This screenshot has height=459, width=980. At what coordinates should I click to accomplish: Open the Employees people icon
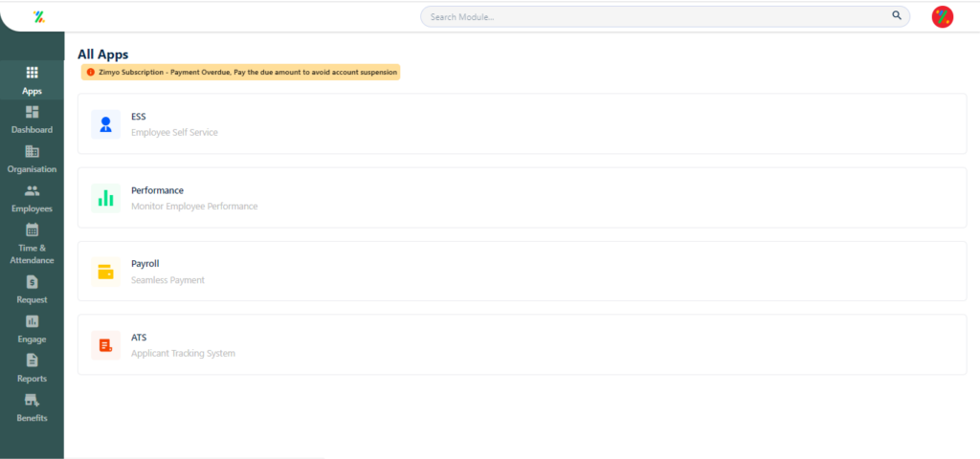(x=32, y=191)
